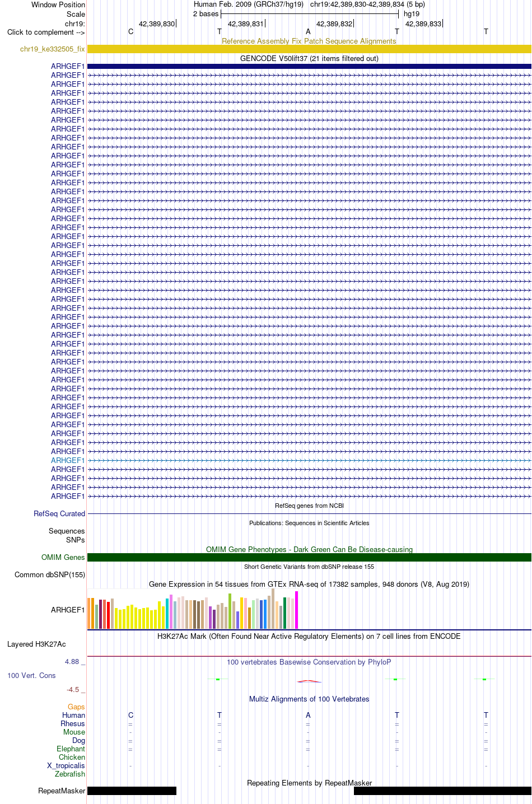Click the position label 42,389,833
532x804 pixels.
coord(423,24)
